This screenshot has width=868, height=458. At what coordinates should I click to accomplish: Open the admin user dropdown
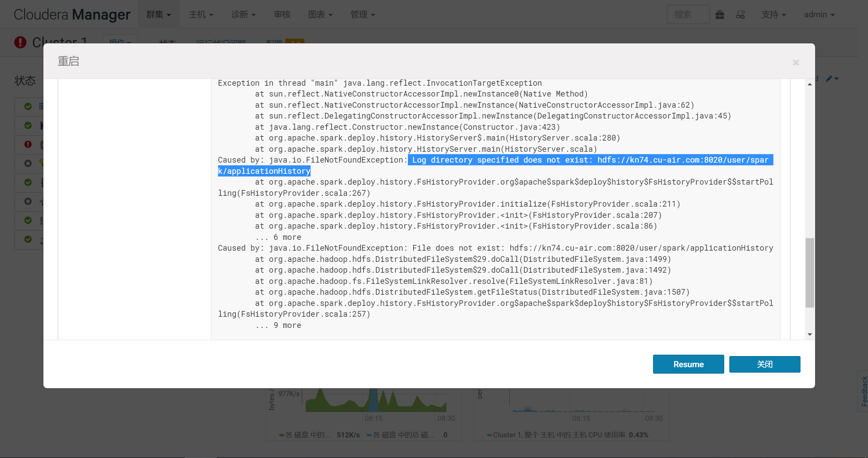pos(819,15)
